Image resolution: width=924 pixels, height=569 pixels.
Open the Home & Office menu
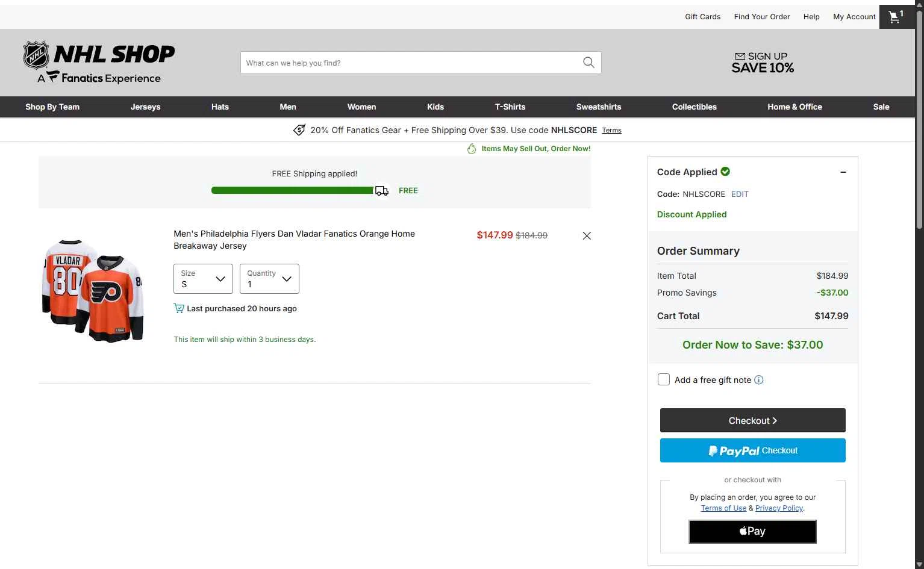tap(794, 107)
